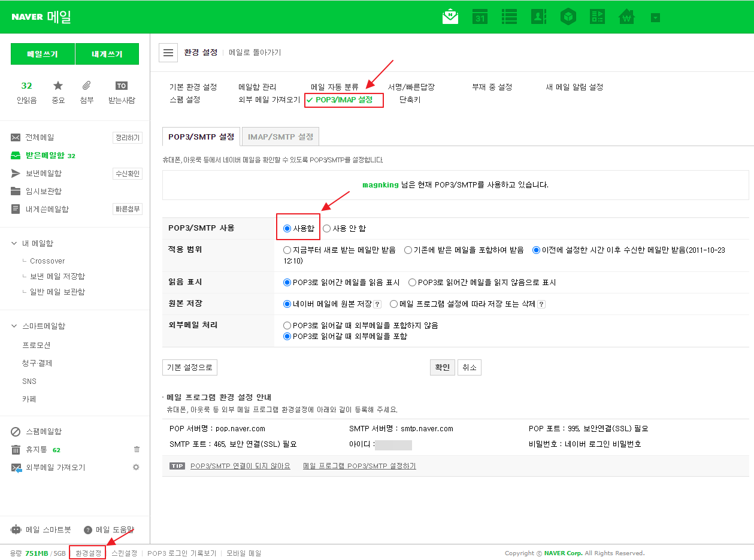Open 받은메일함 inbox
The image size is (754, 560).
[44, 156]
